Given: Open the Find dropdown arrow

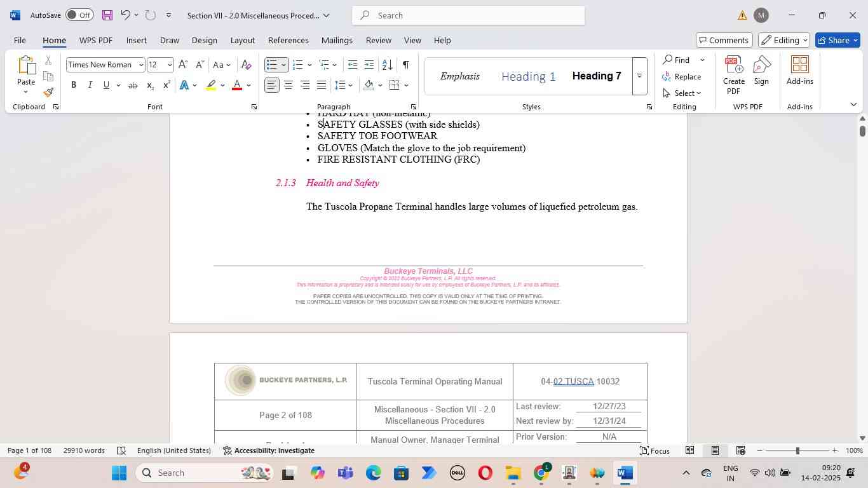Looking at the screenshot, I should (x=702, y=60).
